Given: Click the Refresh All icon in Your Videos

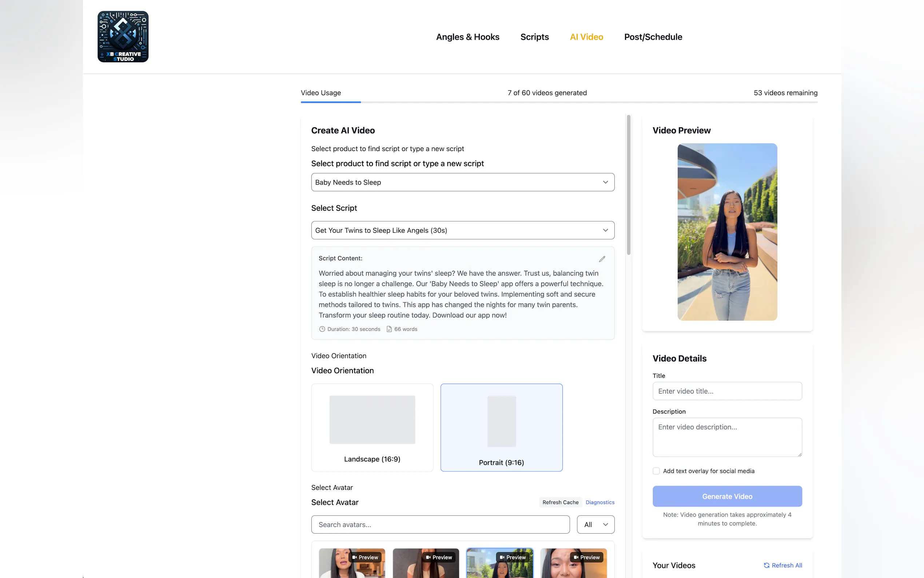Looking at the screenshot, I should pos(766,565).
